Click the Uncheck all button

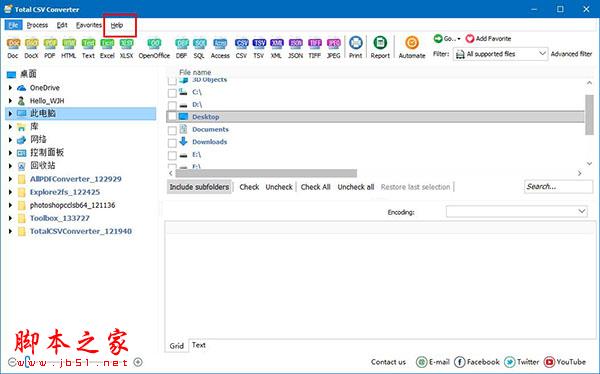(x=355, y=187)
